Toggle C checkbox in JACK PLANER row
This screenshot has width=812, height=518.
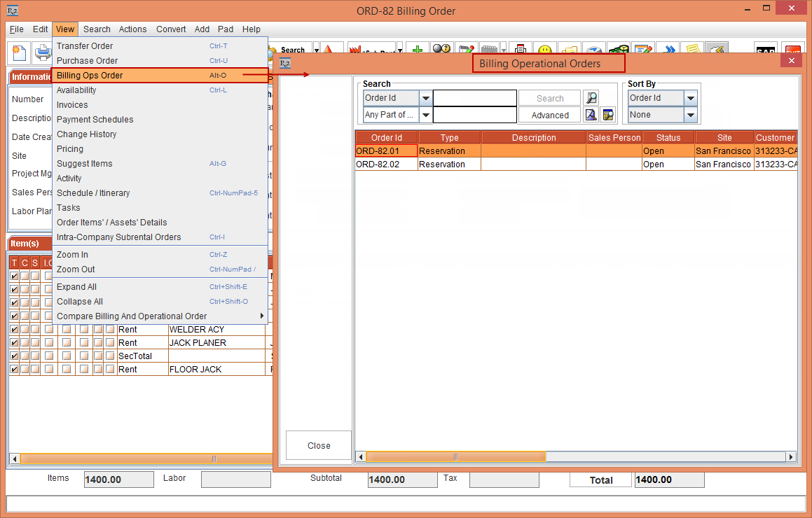tap(25, 343)
